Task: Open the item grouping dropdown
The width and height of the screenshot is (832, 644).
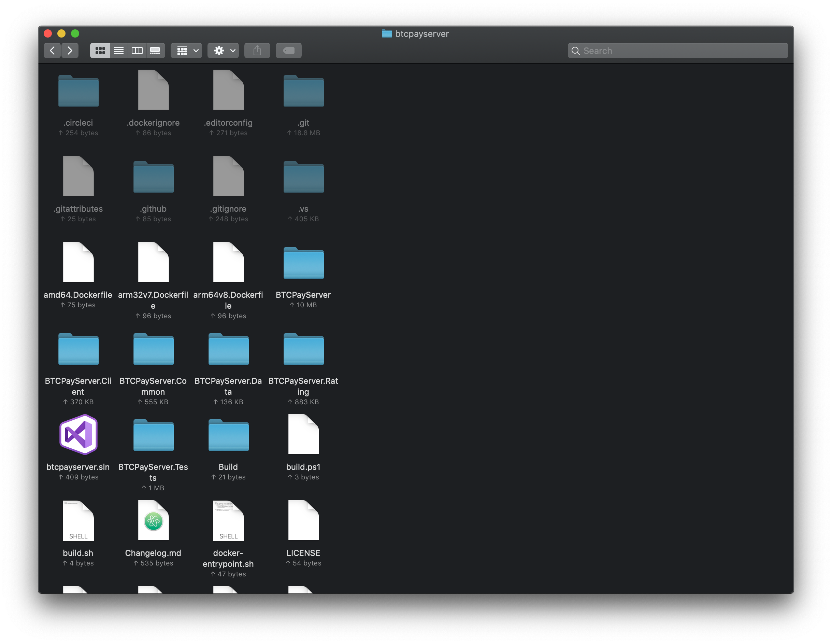Action: (x=186, y=50)
